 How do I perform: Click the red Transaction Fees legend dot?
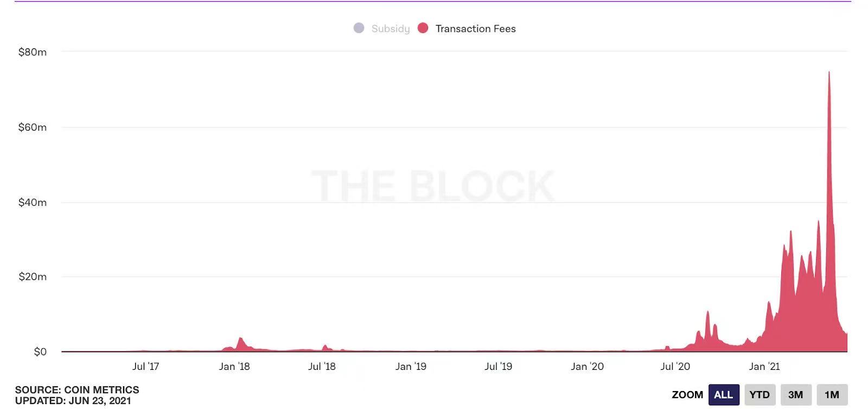(x=423, y=28)
